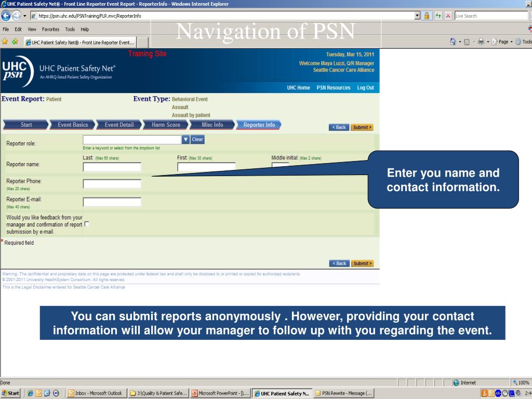
Task: Switch to Inbox - Microsoft Outlook taskbar button
Action: (96, 393)
